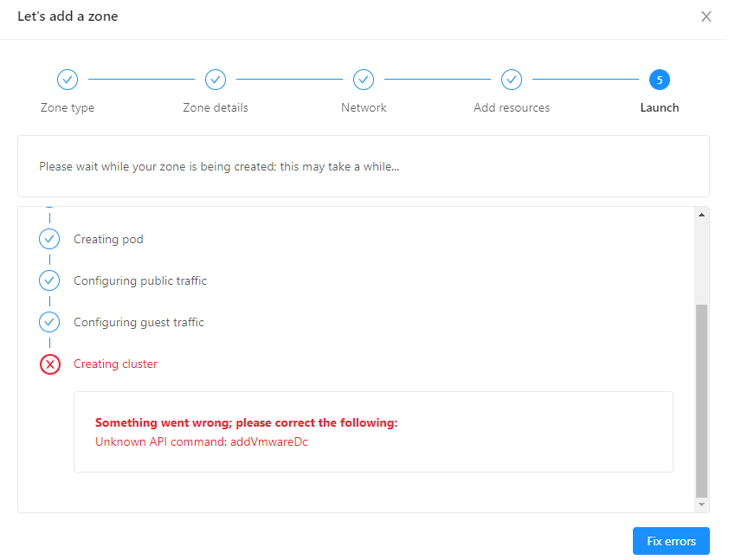The width and height of the screenshot is (748, 560).
Task: Click the scrollbar down arrow
Action: pyautogui.click(x=701, y=504)
